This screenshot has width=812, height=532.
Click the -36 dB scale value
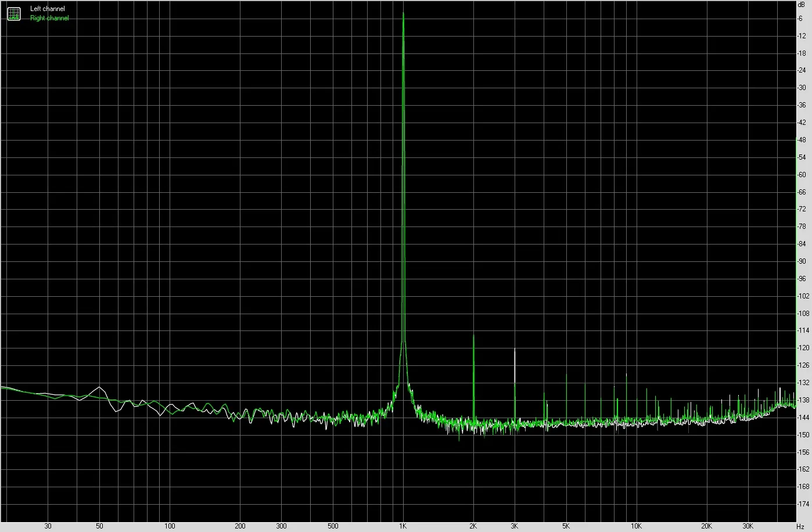[802, 106]
